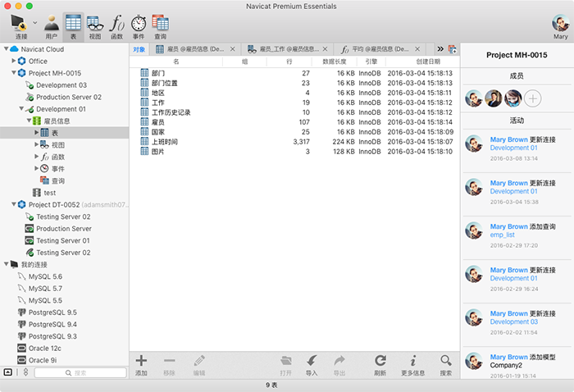Open the 用户 (User) toolbar icon
Viewport: 574px width, 392px height.
click(51, 23)
